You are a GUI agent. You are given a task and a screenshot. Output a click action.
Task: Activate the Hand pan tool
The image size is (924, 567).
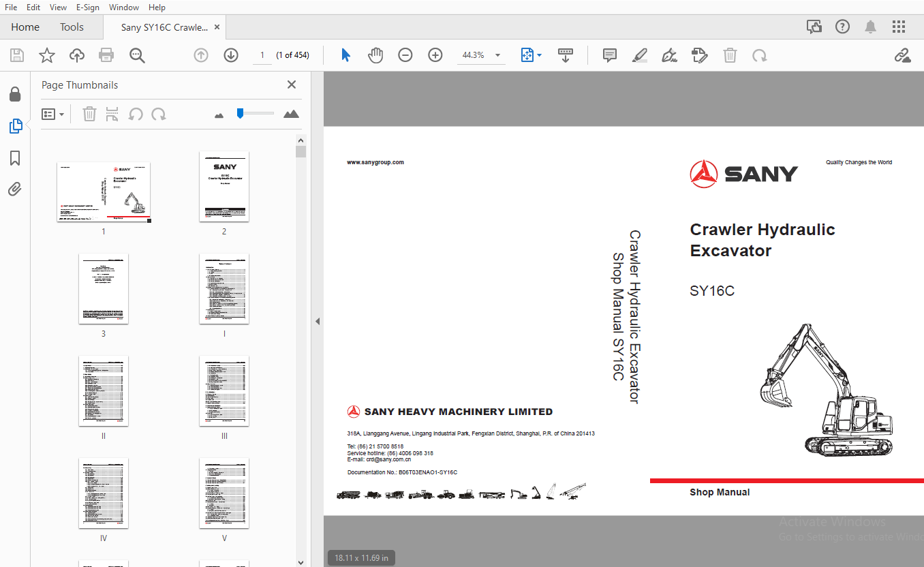click(x=375, y=55)
